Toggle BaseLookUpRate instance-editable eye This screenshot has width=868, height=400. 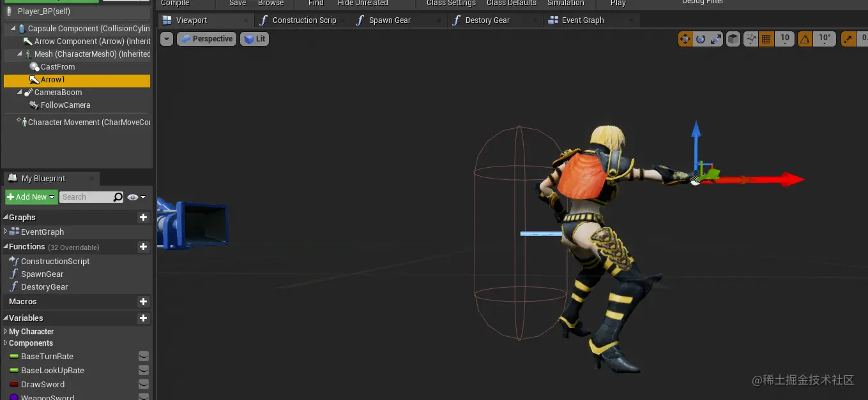click(x=144, y=371)
